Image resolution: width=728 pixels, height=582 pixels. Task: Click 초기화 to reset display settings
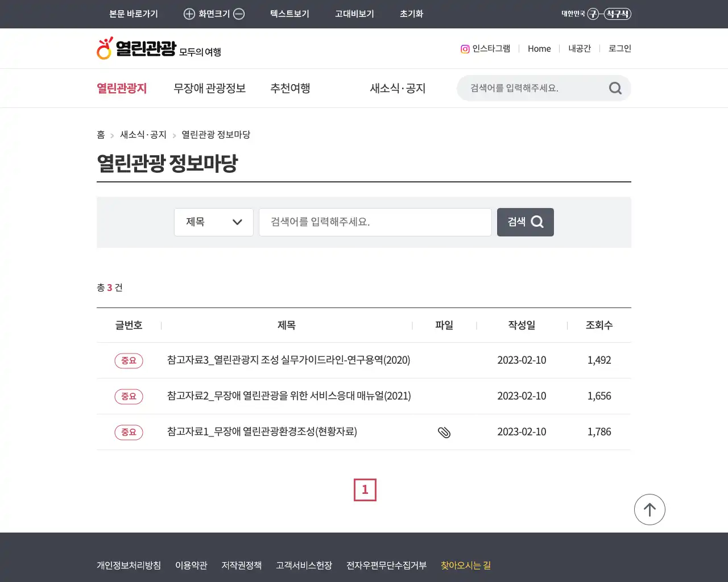[x=411, y=14]
